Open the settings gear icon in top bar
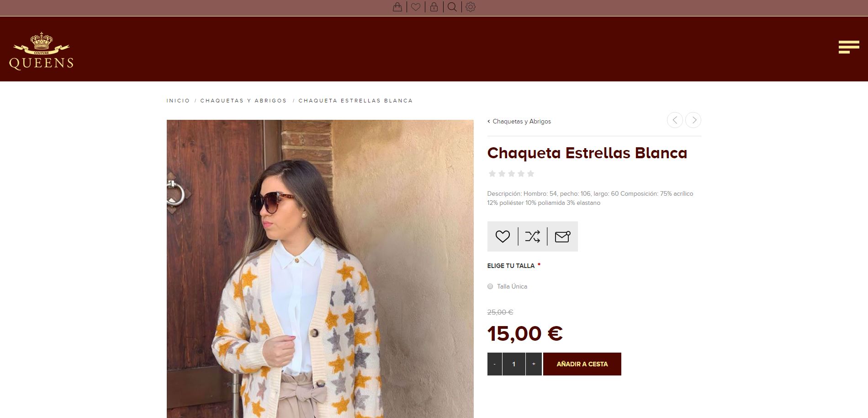This screenshot has height=418, width=868. (x=471, y=7)
